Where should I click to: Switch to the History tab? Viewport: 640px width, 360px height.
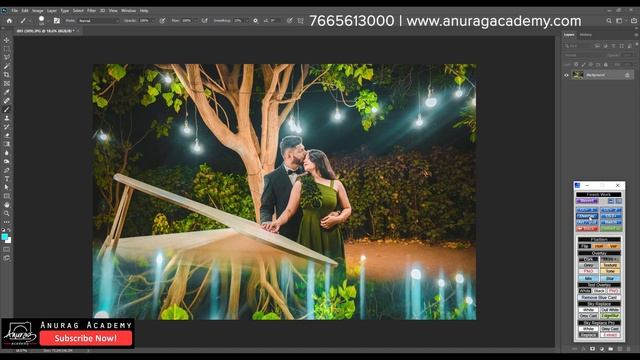pyautogui.click(x=586, y=35)
